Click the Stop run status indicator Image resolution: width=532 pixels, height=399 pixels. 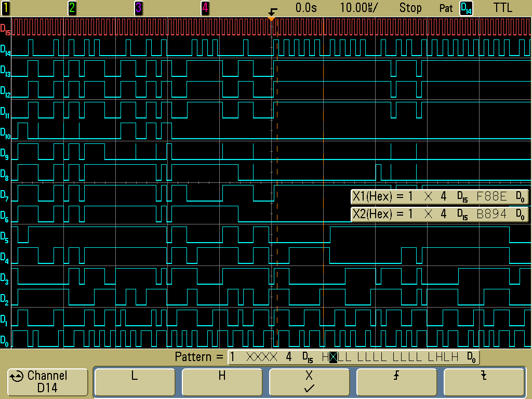click(410, 8)
